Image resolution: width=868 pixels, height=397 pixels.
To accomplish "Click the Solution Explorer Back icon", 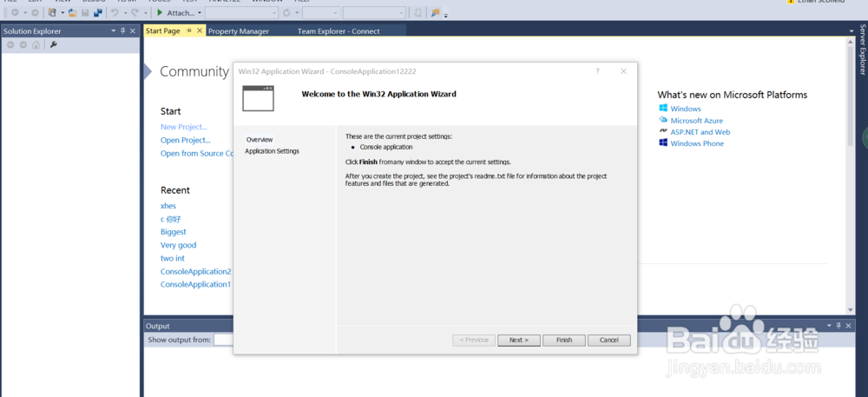I will coord(10,45).
